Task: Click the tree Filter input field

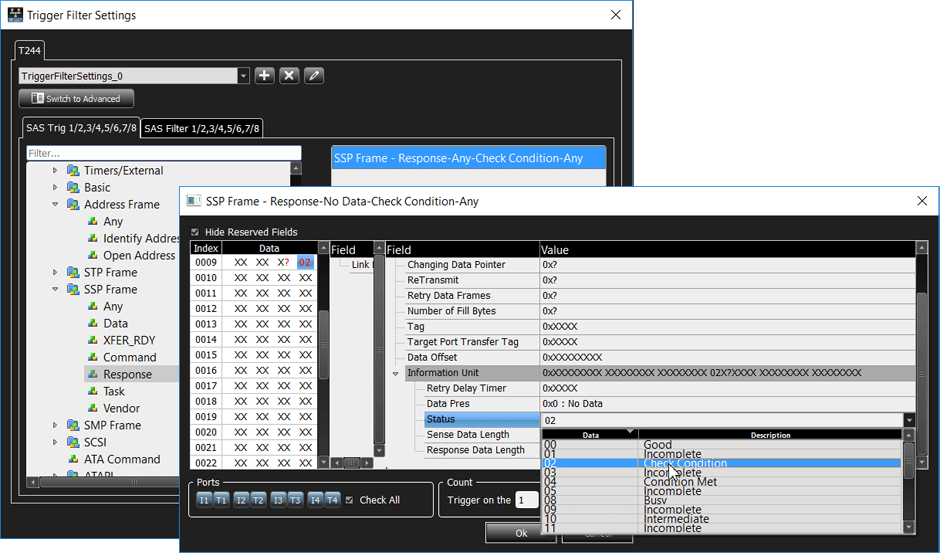Action: pos(163,153)
